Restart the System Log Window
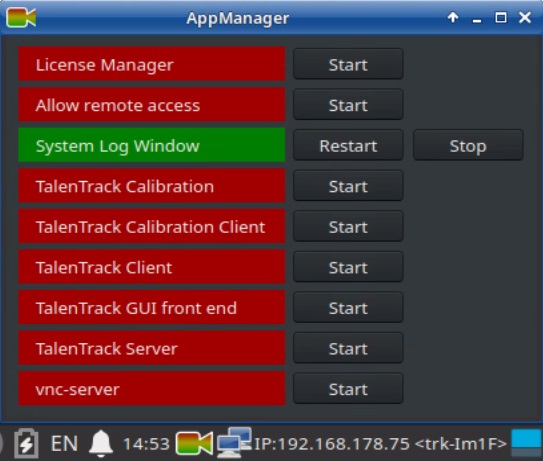This screenshot has width=543, height=461. click(x=348, y=145)
